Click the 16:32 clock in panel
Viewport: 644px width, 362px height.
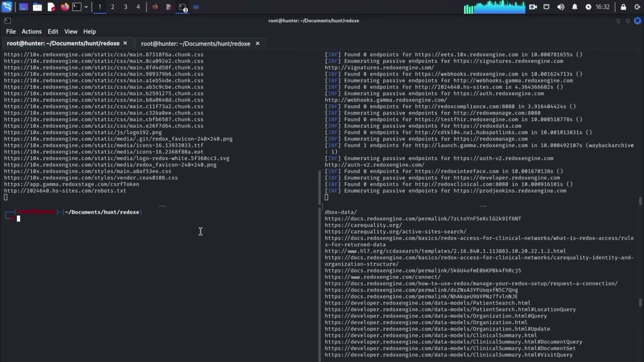tap(602, 7)
